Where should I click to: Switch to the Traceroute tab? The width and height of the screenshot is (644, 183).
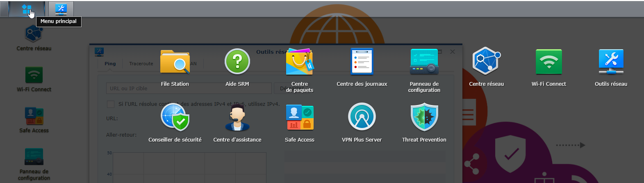pyautogui.click(x=141, y=64)
